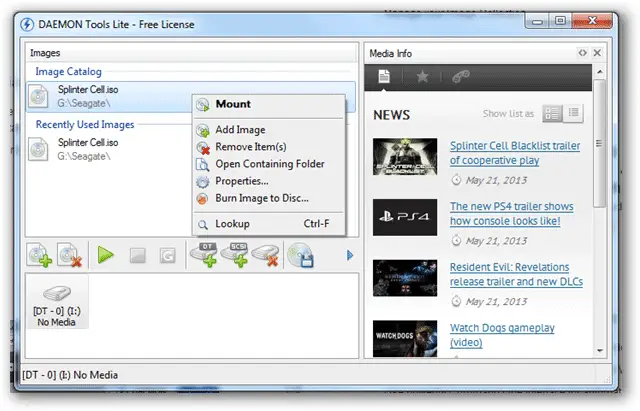Open the gamepad tab in Media Info
This screenshot has height=411, width=640.
[x=461, y=76]
